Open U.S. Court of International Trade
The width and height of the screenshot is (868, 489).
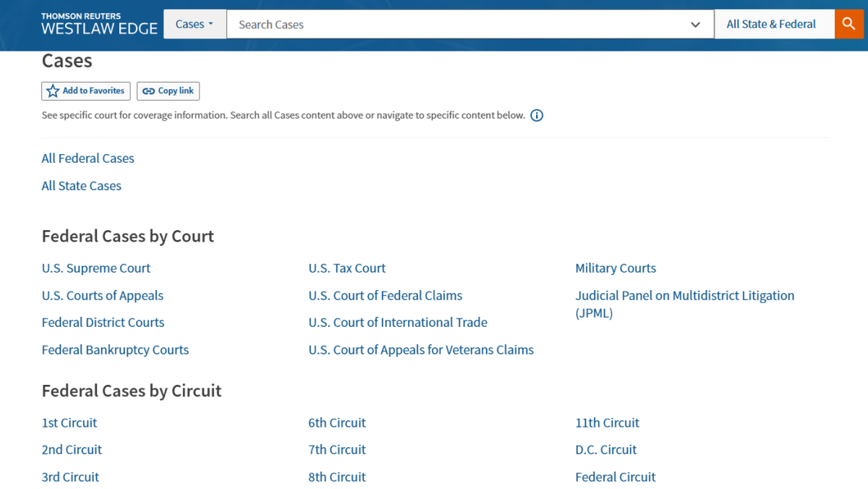coord(398,323)
